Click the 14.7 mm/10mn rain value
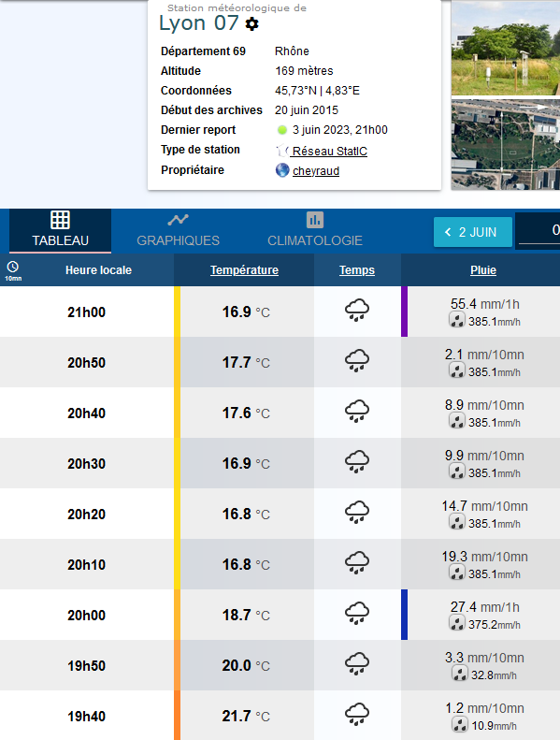560x740 pixels. click(484, 506)
